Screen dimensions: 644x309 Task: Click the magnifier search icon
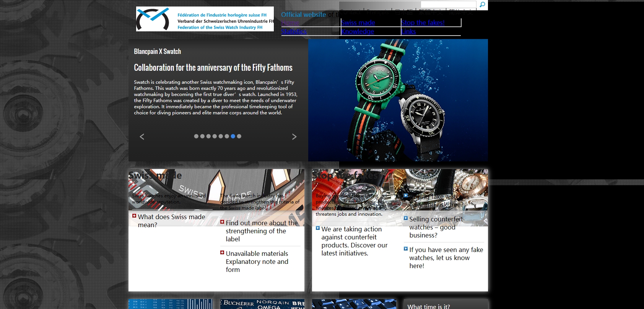[482, 5]
